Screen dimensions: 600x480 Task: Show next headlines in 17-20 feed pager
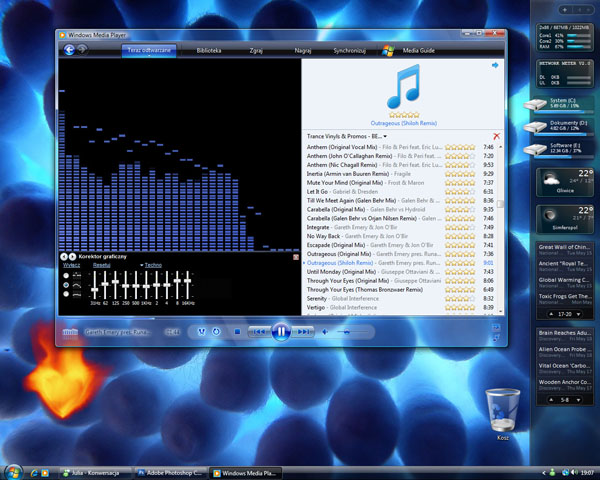click(x=579, y=314)
